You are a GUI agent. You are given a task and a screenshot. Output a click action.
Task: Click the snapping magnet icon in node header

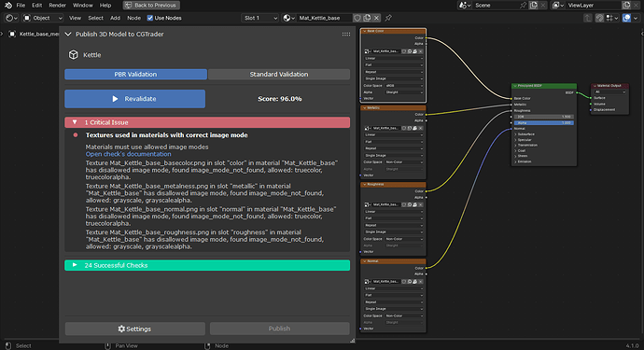coord(599,18)
